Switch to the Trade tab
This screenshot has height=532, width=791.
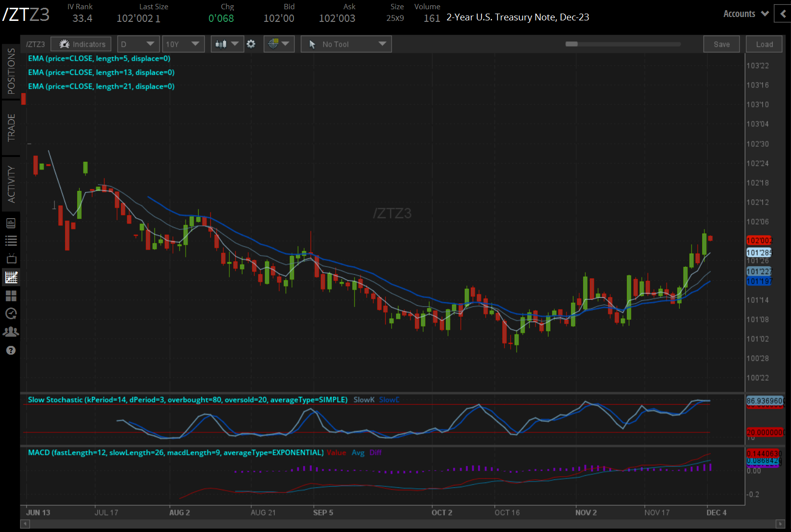point(11,128)
